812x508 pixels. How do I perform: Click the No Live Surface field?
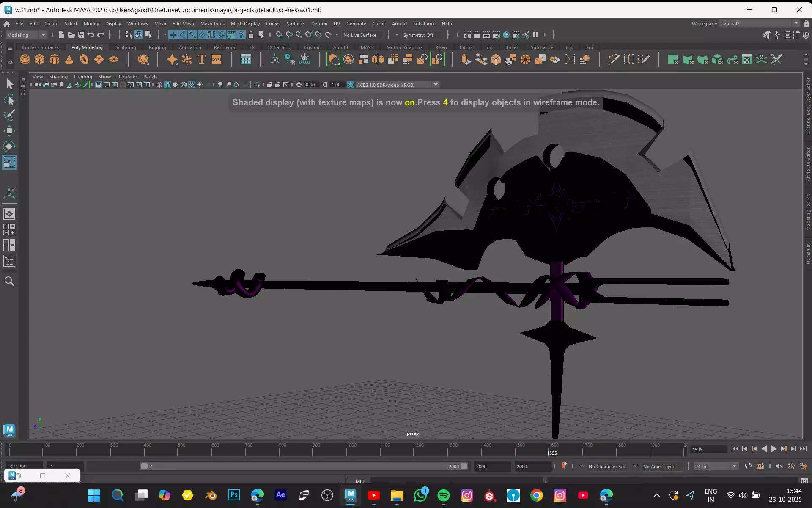(362, 35)
